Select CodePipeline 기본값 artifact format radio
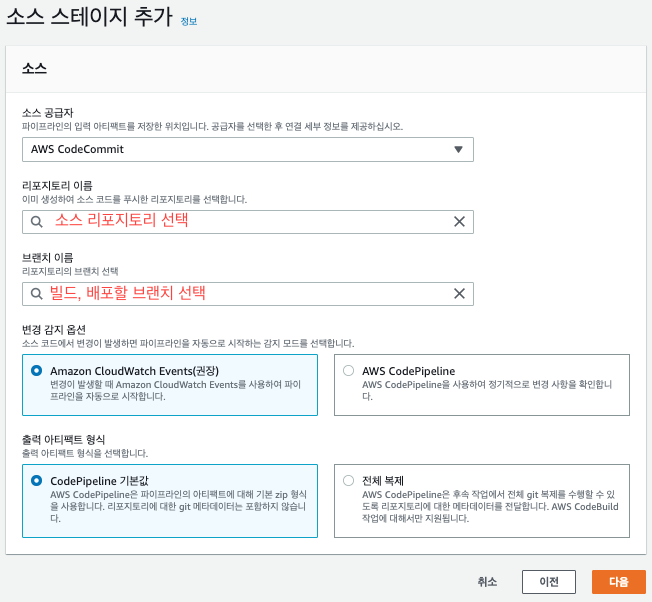 point(37,481)
